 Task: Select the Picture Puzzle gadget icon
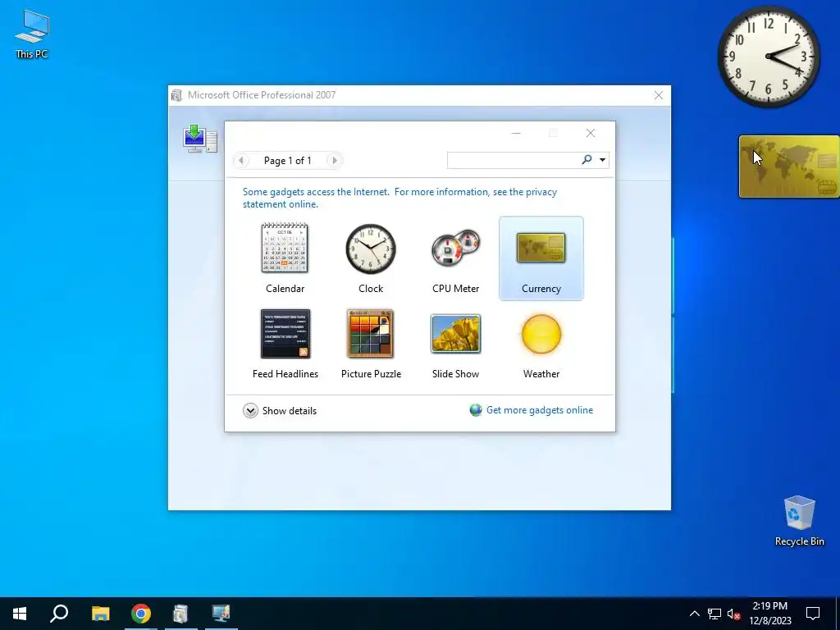tap(370, 334)
